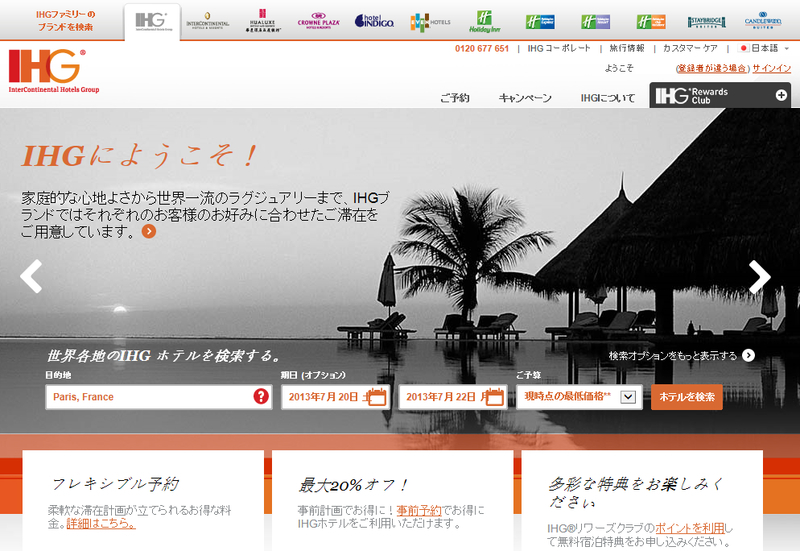Click the Japan flag icon
The height and width of the screenshot is (551, 800).
pyautogui.click(x=743, y=48)
